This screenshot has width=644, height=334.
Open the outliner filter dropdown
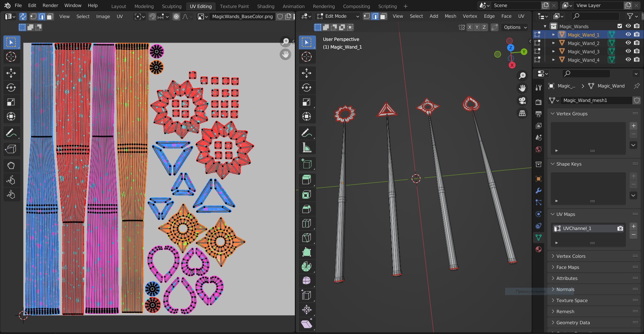[632, 16]
